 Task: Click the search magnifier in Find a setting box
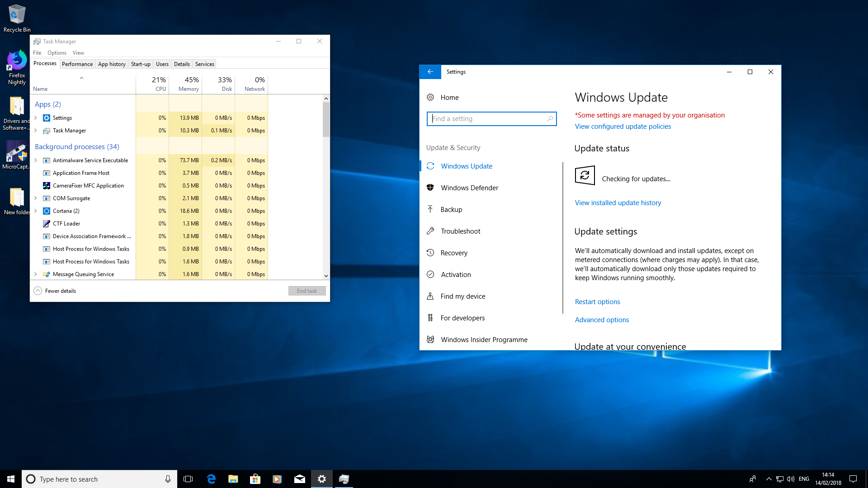(550, 119)
